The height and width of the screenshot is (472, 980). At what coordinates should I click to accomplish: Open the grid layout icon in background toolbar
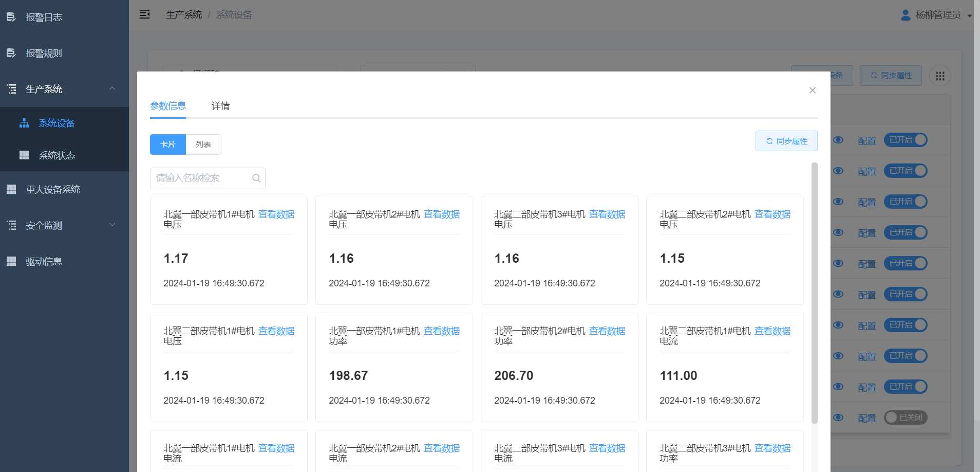(940, 76)
